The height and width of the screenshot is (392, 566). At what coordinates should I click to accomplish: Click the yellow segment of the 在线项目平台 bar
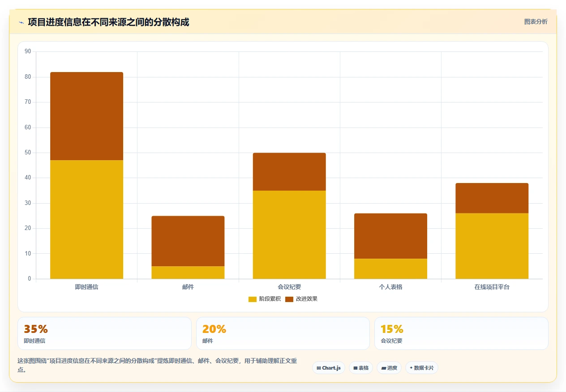click(492, 246)
